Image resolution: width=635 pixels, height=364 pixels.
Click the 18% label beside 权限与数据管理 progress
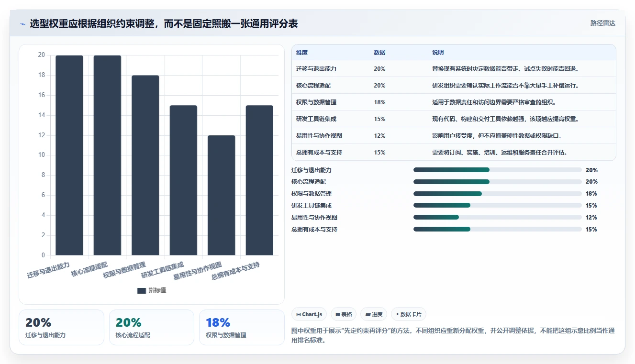pos(591,194)
